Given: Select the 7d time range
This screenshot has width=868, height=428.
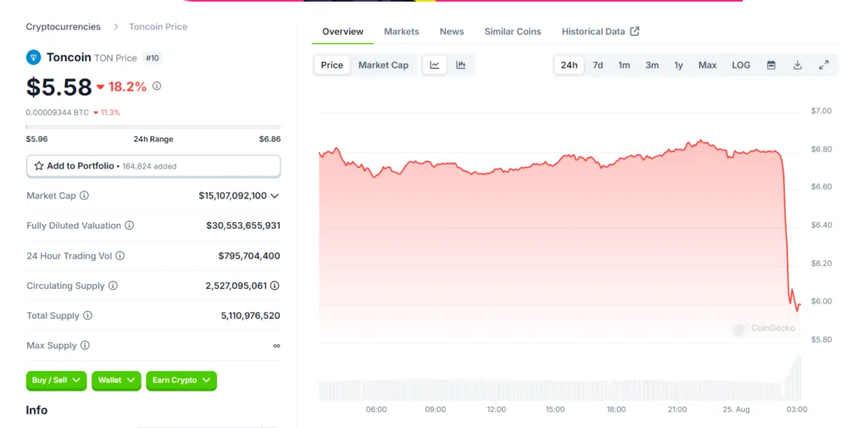Looking at the screenshot, I should (598, 65).
